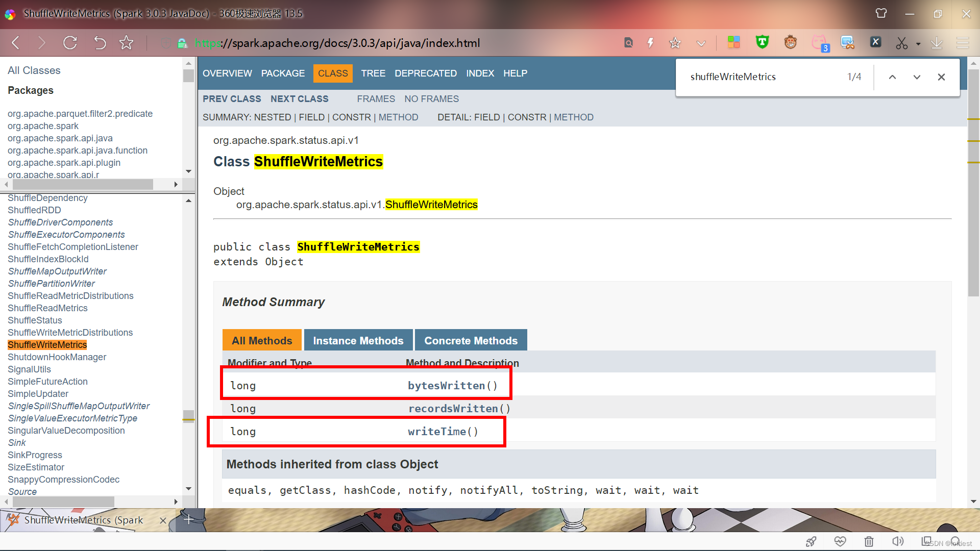Click the favorites star in address bar
This screenshot has height=551, width=980.
tap(675, 43)
